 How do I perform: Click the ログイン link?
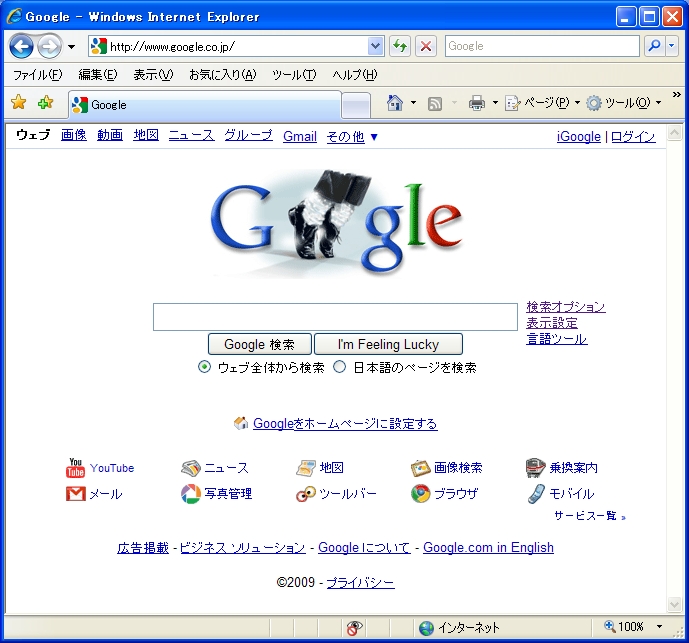coord(633,136)
